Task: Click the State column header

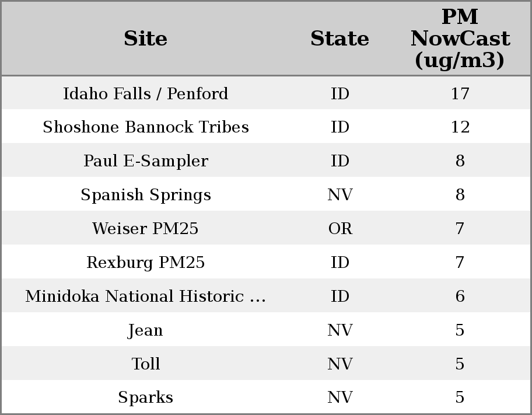Action: [x=339, y=39]
